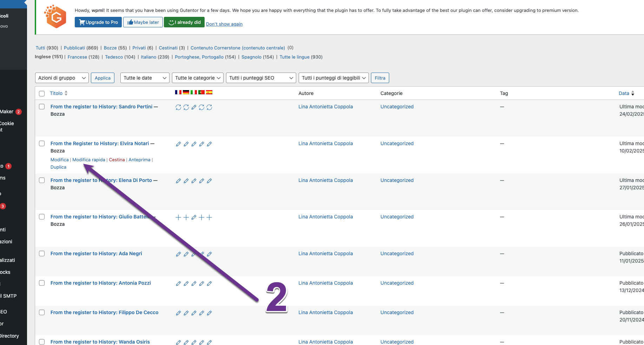Viewport: 644px width, 345px height.
Task: Click the Applica button
Action: [102, 78]
